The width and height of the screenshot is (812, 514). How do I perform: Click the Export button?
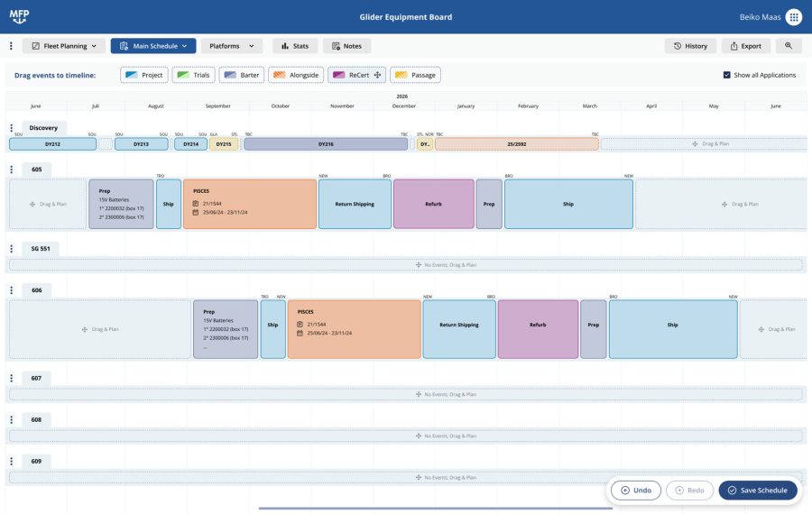[x=745, y=46]
